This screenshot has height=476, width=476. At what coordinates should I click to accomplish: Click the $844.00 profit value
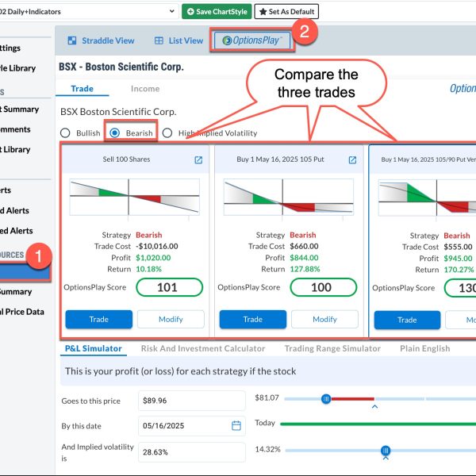[304, 258]
